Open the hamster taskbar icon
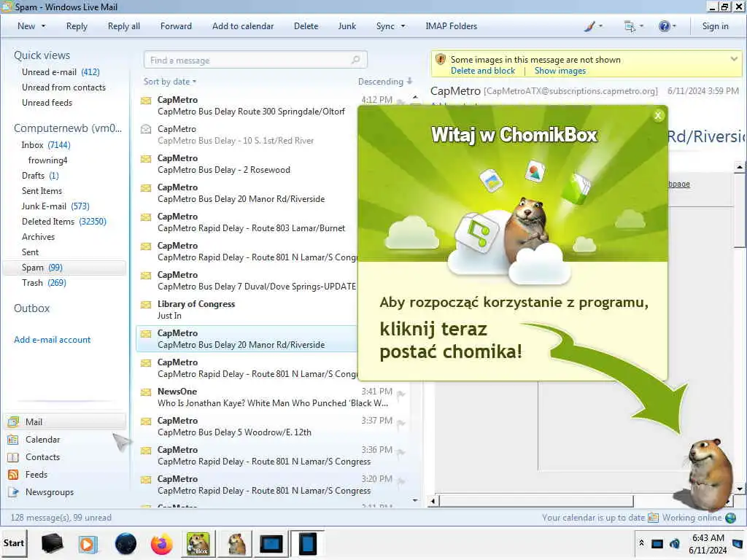This screenshot has width=747, height=560. click(x=236, y=544)
